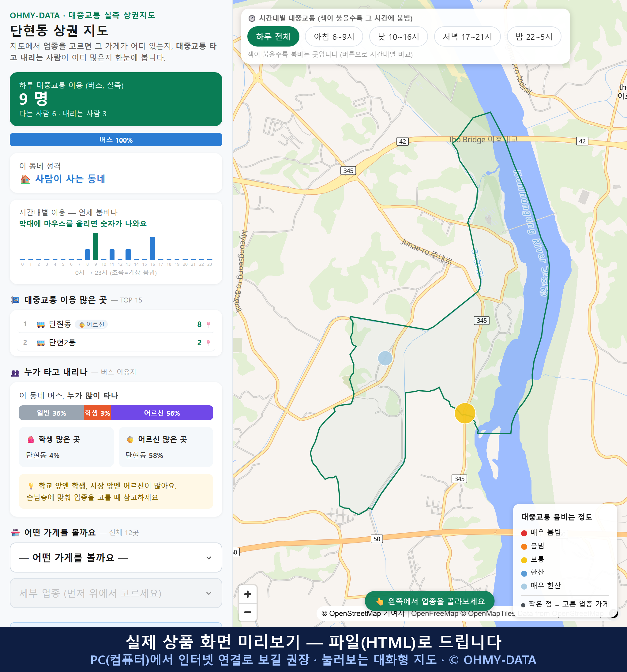The height and width of the screenshot is (672, 627).
Task: Click the student icon in 학생 많은 곳 card
Action: coord(31,439)
